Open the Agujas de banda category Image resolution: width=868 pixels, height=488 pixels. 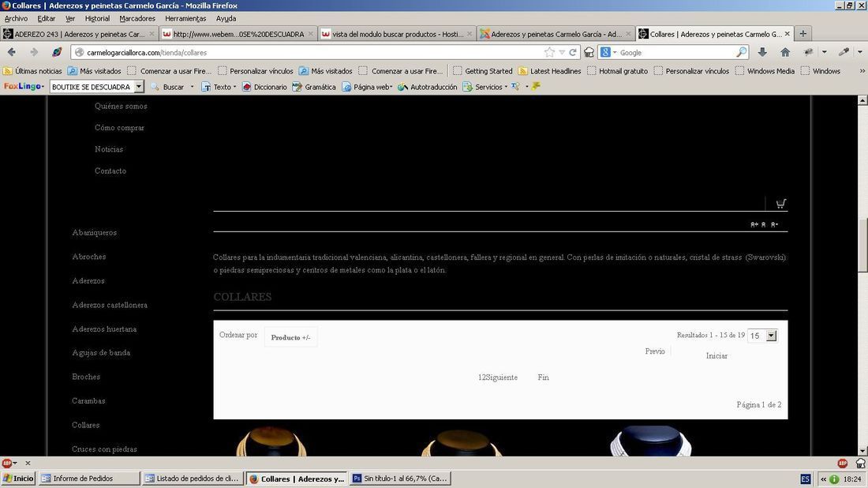(x=101, y=352)
